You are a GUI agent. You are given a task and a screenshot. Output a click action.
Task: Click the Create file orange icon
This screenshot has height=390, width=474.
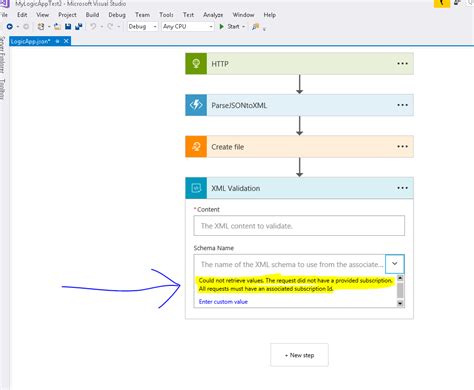pyautogui.click(x=196, y=146)
